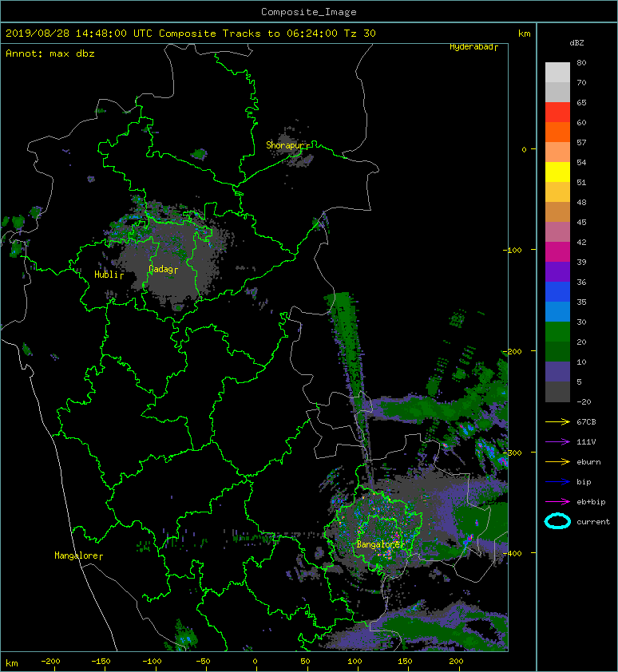
Task: Select the bright yellow dBZ scale swatch
Action: point(557,172)
